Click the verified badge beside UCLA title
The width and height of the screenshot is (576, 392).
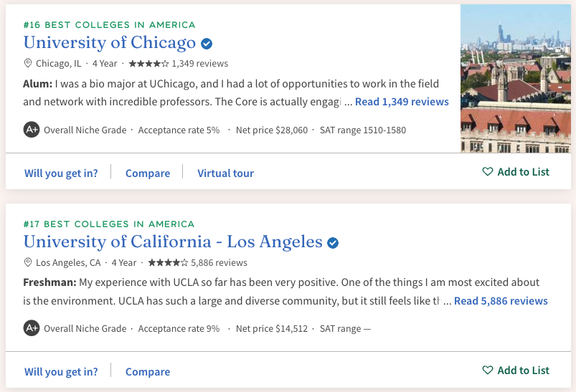tap(333, 243)
